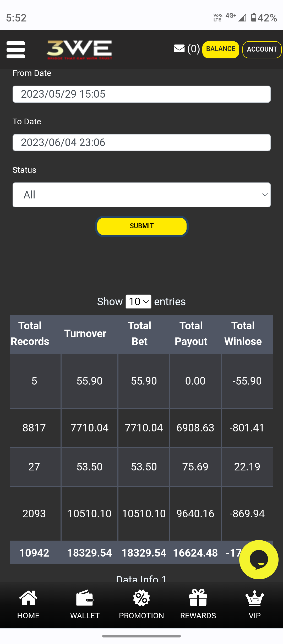Sort by Turnover column header
The width and height of the screenshot is (283, 644).
pos(85,334)
